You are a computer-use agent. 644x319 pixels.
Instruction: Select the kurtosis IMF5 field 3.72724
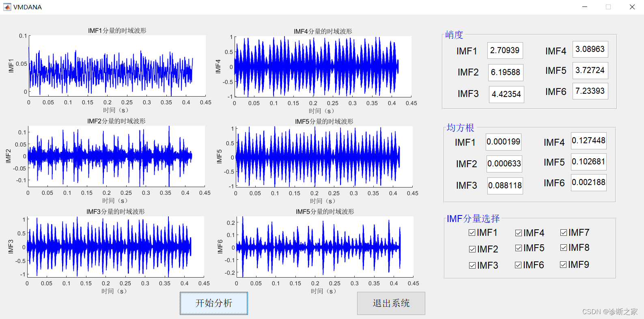coord(590,70)
